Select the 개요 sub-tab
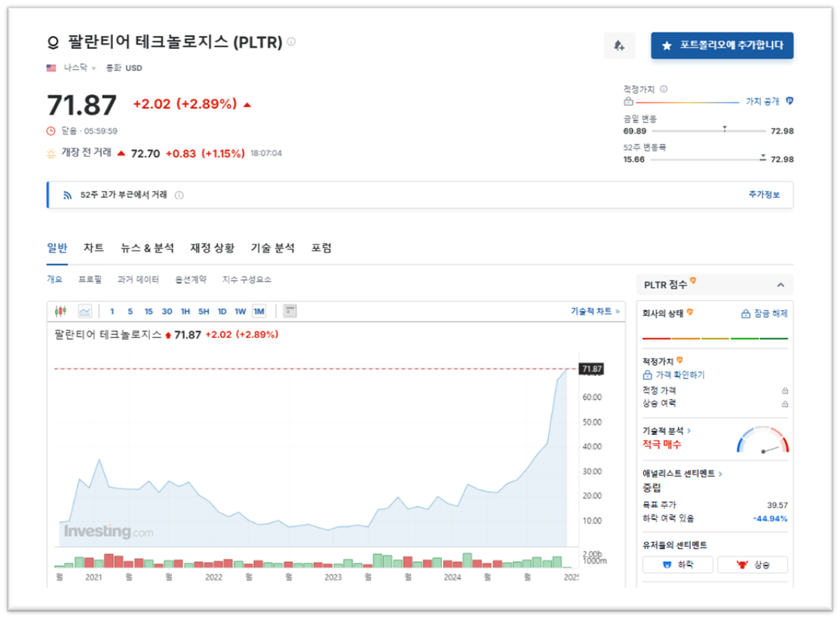This screenshot has height=619, width=840. [54, 280]
